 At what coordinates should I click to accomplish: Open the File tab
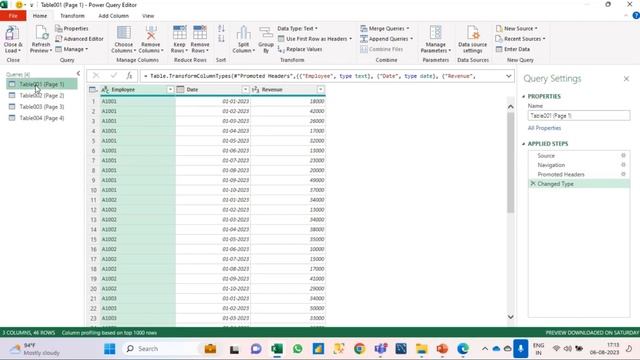(13, 16)
